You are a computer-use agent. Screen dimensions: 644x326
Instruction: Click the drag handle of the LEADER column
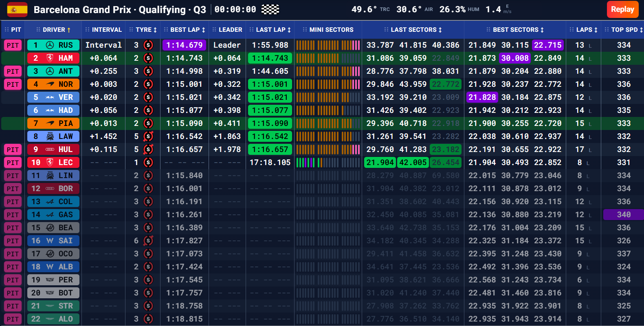[214, 30]
